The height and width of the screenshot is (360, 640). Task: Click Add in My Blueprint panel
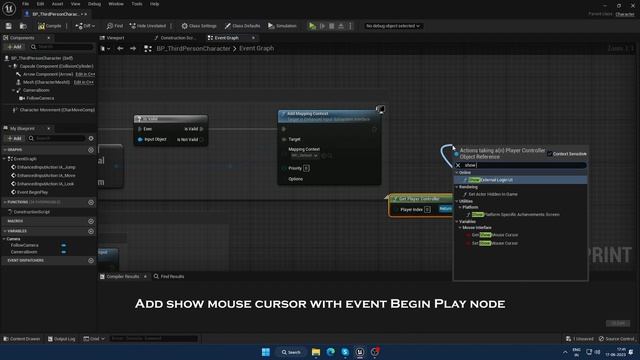click(x=15, y=138)
